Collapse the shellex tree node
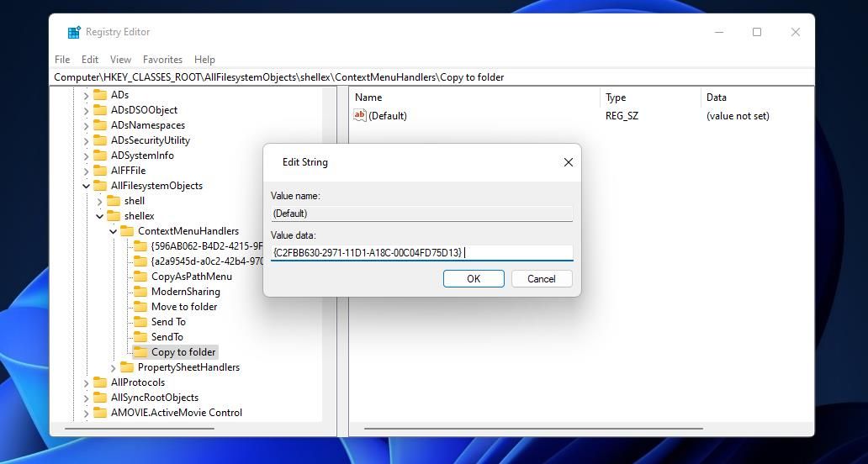 (99, 216)
